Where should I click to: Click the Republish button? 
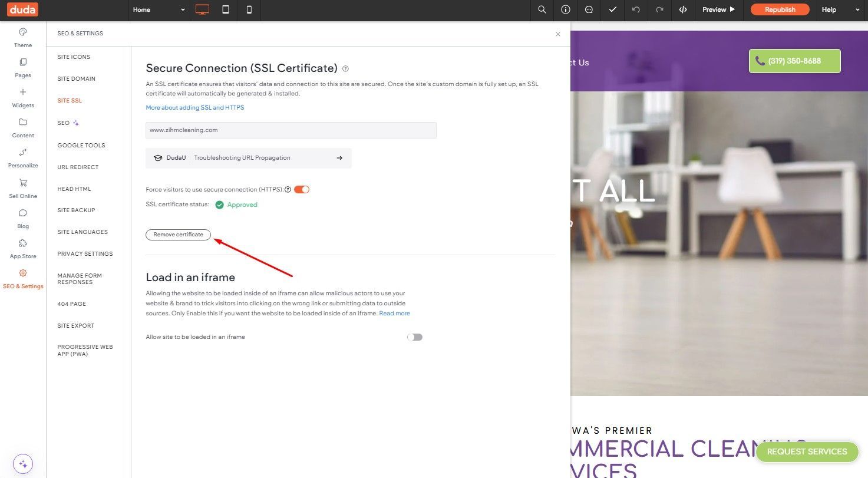click(780, 9)
